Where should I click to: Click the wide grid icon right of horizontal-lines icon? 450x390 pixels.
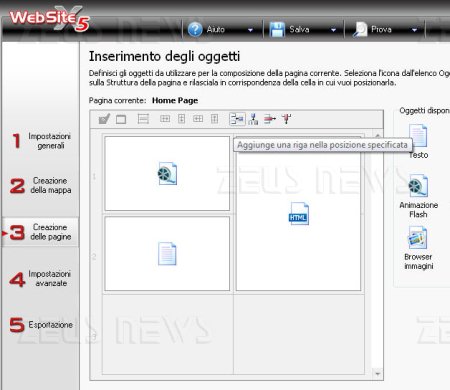tap(165, 119)
